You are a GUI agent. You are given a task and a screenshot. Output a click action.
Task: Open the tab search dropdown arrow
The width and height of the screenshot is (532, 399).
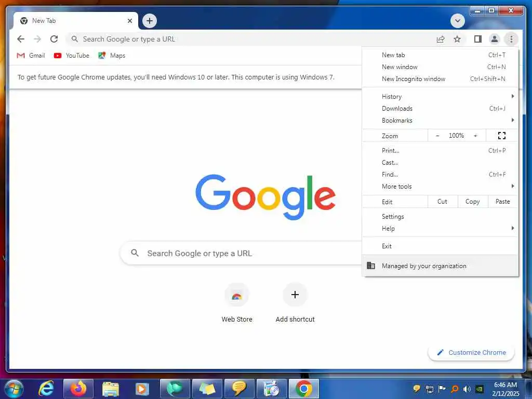point(457,21)
